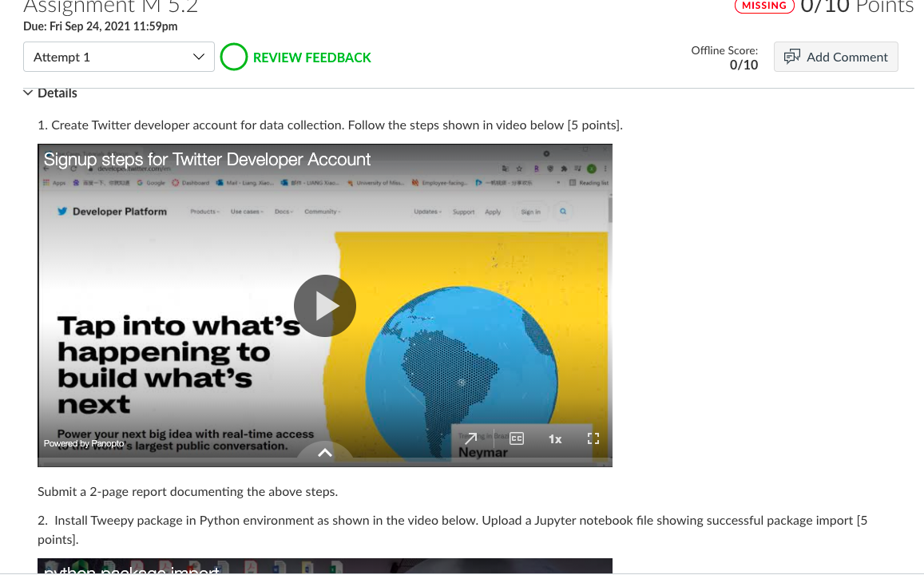Click the Powered by Panopto label
Image resolution: width=924 pixels, height=579 pixels.
(84, 443)
